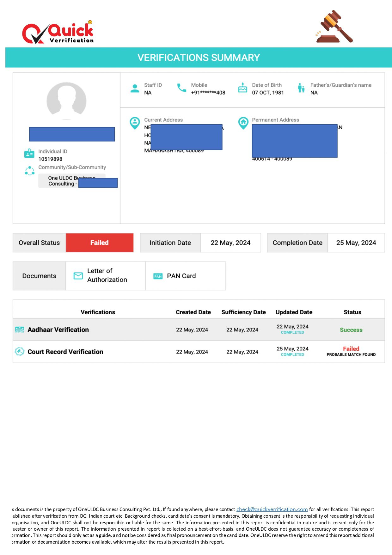Click the Community/Sub-Community icon
The height and width of the screenshot is (555, 392).
coord(30,171)
